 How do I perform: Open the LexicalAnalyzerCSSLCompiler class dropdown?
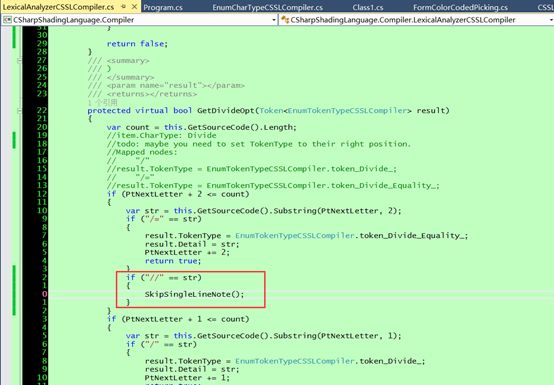click(x=551, y=20)
